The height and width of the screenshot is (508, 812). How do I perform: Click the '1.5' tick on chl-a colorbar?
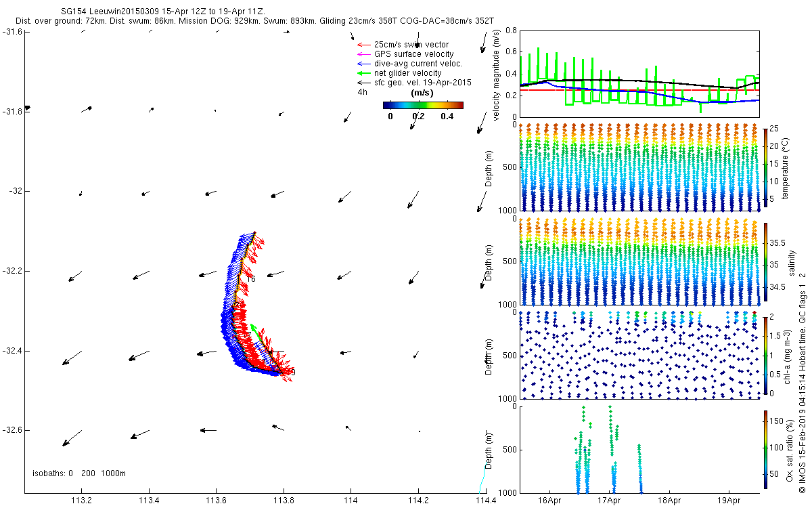coord(775,335)
